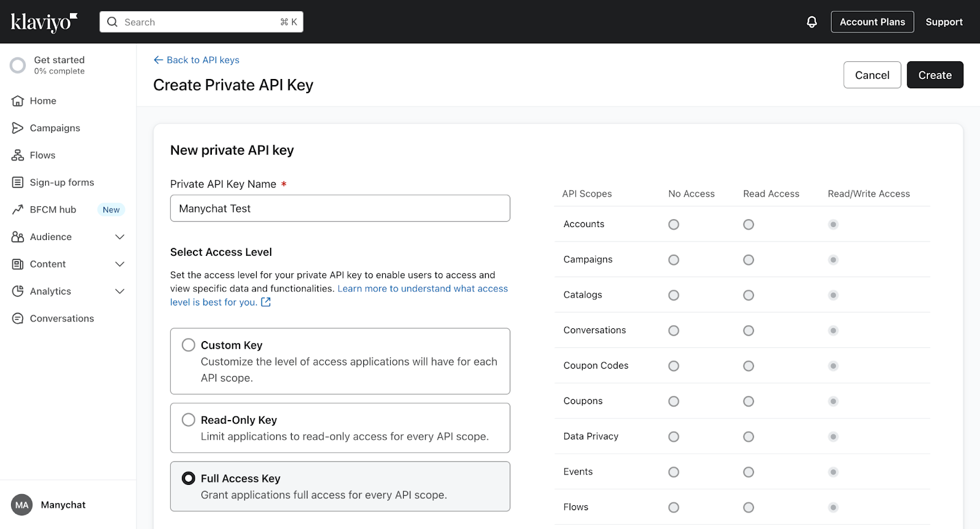Viewport: 980px width, 529px height.
Task: Click the notifications bell icon
Action: tap(812, 22)
